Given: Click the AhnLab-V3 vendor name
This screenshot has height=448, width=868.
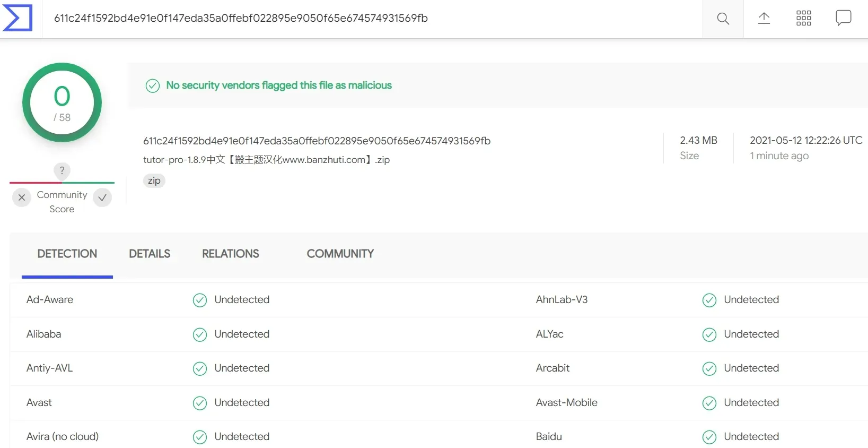Looking at the screenshot, I should pos(562,299).
